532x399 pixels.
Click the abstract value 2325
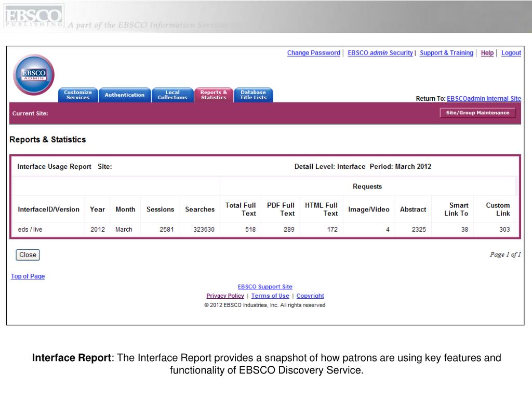[419, 229]
